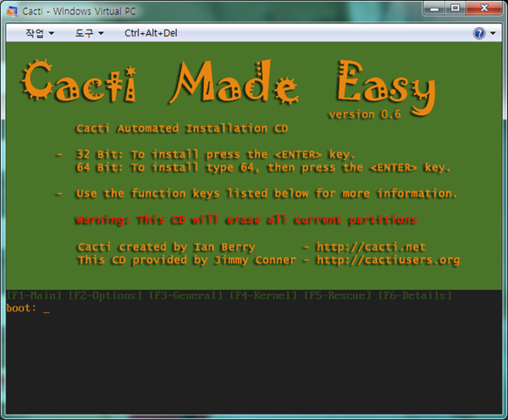Click the [F1-Main] text

tap(34, 296)
